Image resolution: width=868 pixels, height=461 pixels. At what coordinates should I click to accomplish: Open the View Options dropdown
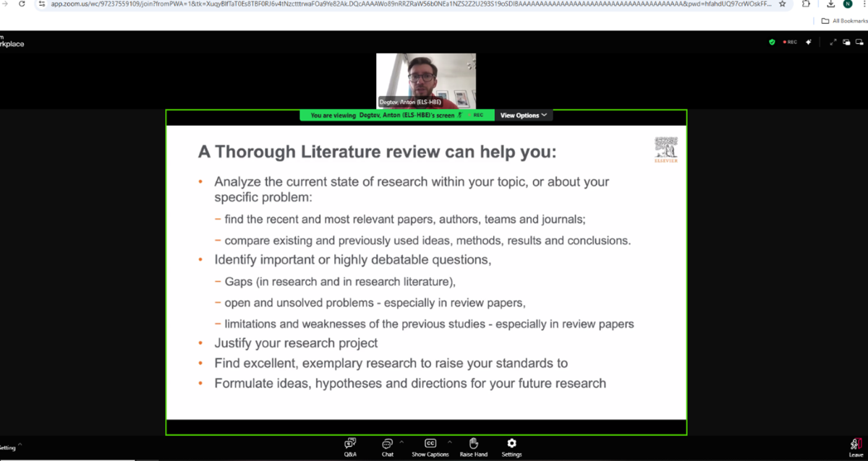(524, 116)
